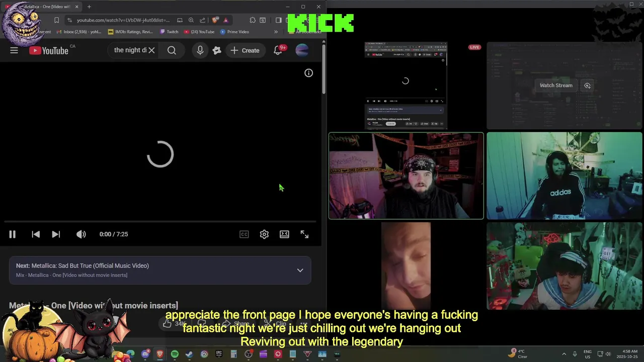Toggle theater mode on the player
The width and height of the screenshot is (644, 362).
(284, 234)
